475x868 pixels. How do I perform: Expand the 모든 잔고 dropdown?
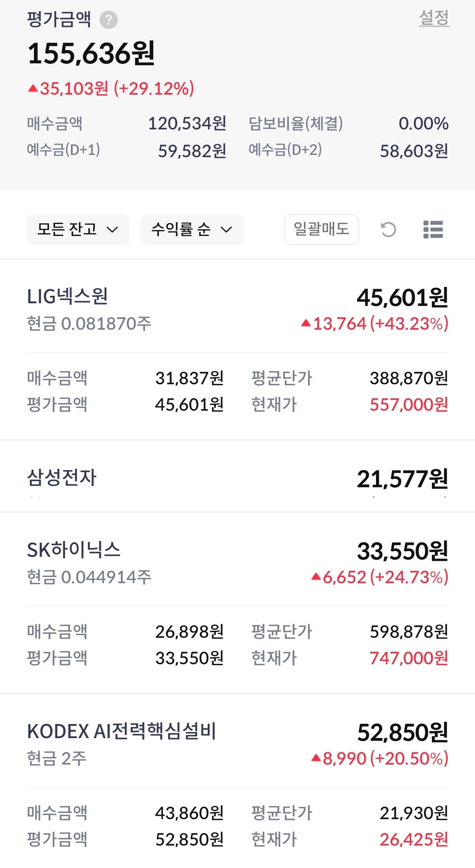coord(78,229)
